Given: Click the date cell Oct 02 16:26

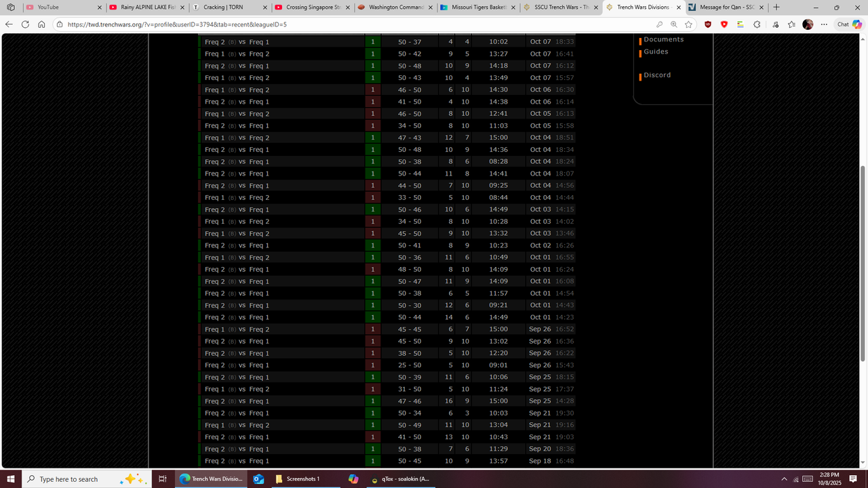Looking at the screenshot, I should pyautogui.click(x=552, y=245).
